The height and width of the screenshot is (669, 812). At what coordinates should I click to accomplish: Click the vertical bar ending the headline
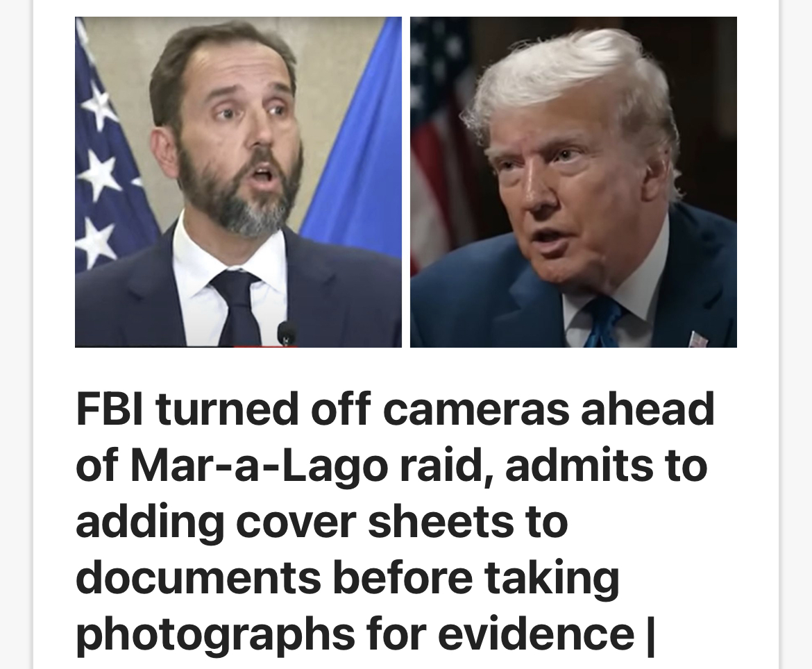coord(651,635)
